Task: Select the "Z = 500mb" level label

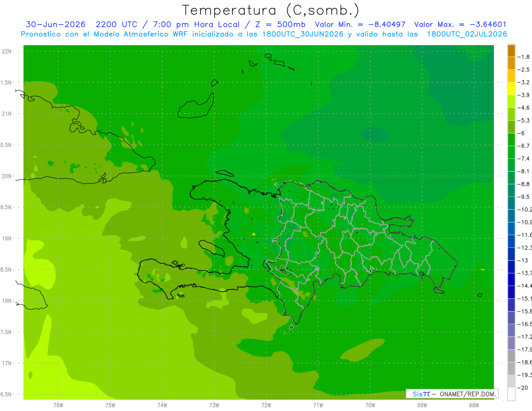Action: (279, 24)
